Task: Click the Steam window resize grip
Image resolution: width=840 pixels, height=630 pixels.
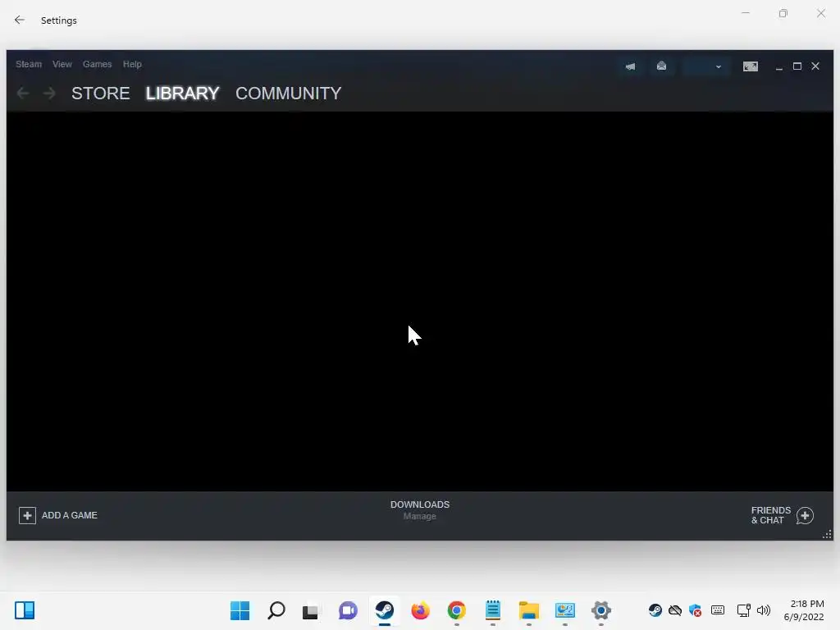Action: [x=827, y=535]
